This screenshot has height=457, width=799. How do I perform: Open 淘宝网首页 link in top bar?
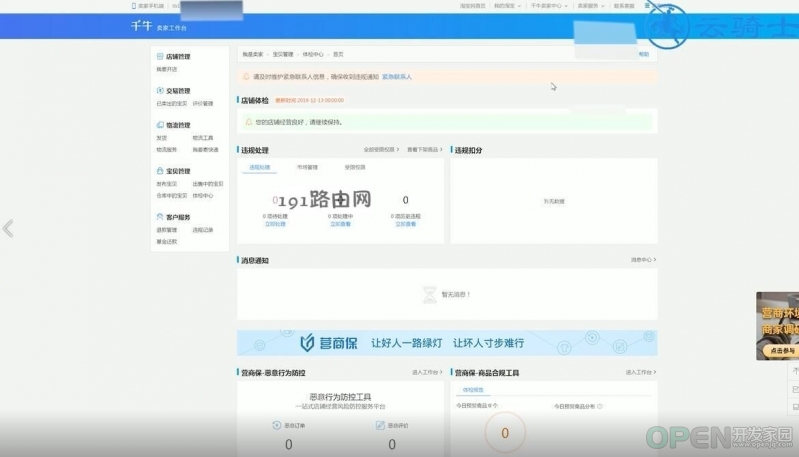coord(472,6)
